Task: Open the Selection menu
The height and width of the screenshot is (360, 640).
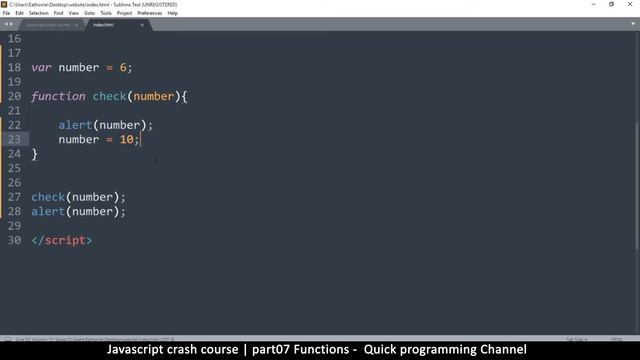Action: pyautogui.click(x=38, y=13)
